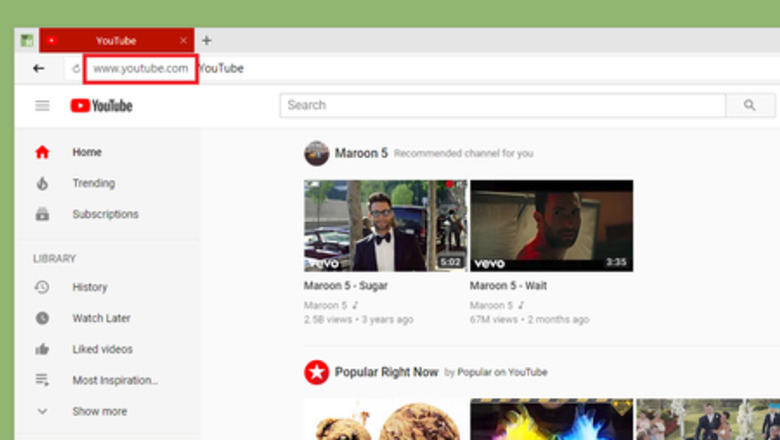Viewport: 780px width, 440px height.
Task: Open the Maroon 5 - Sugar title
Action: click(x=346, y=286)
